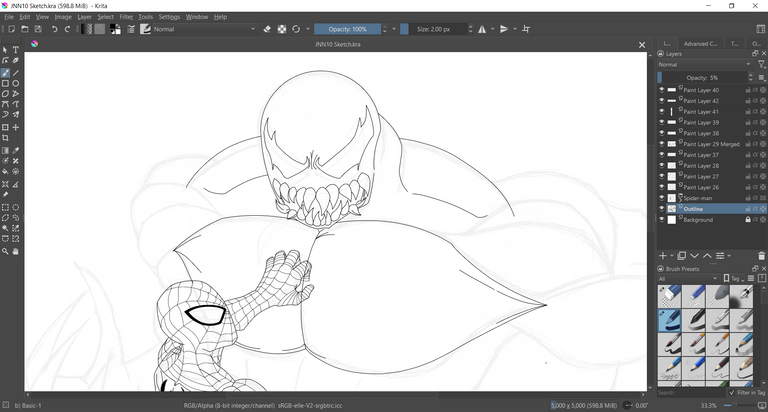Viewport: 768px width, 412px height.
Task: Open the Settings menu
Action: pos(169,17)
